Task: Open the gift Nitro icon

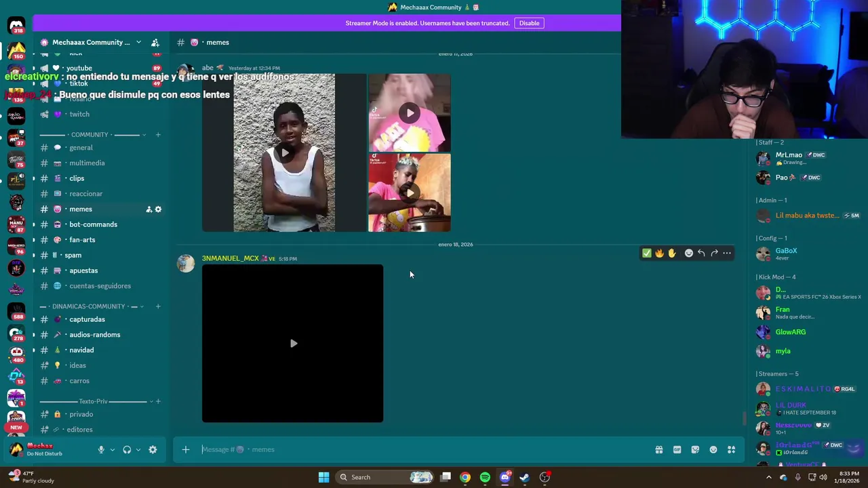Action: point(658,449)
